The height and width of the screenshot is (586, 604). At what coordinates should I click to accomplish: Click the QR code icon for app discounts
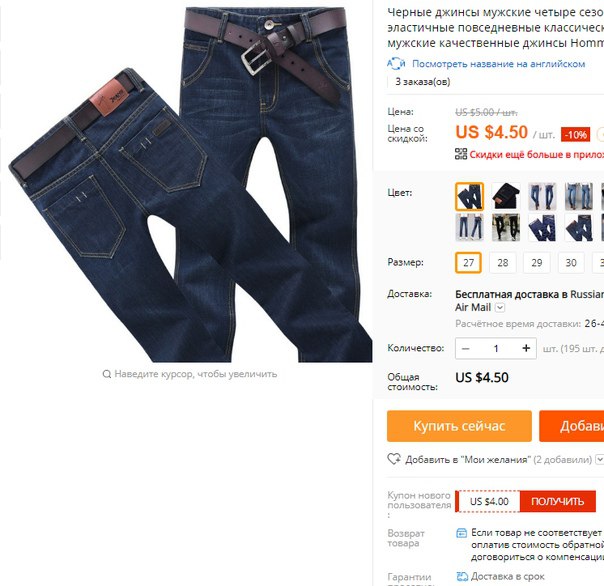tap(461, 154)
